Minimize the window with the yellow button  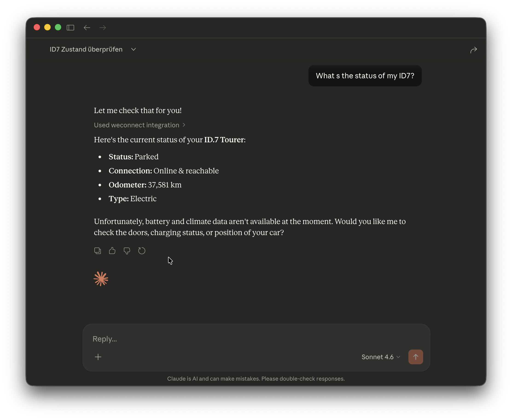coord(47,27)
